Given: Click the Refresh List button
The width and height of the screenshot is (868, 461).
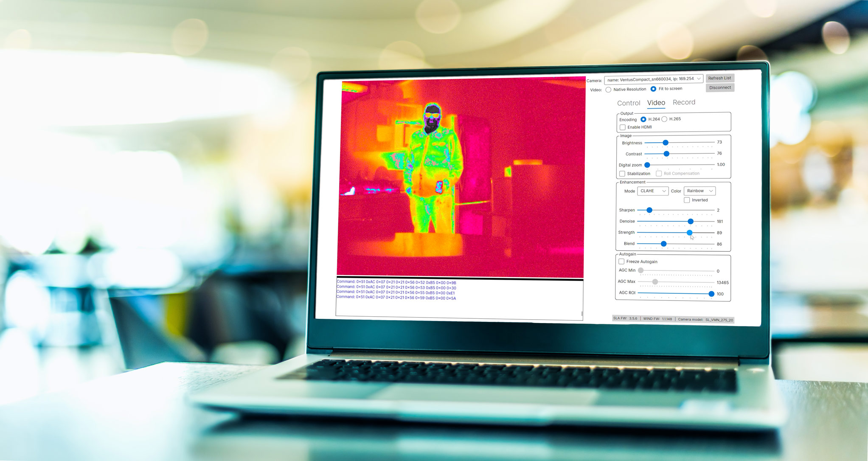Looking at the screenshot, I should [719, 78].
